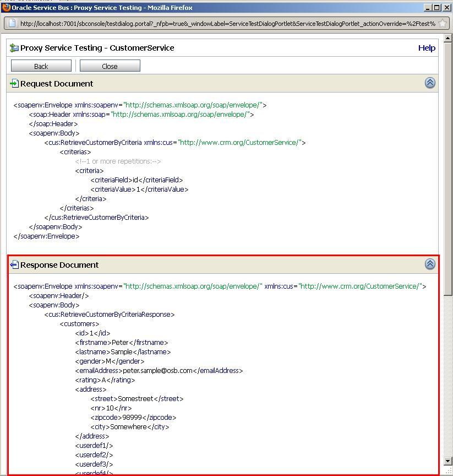453x476 pixels.
Task: Click the vertical scrollbar thumb
Action: pos(448,169)
